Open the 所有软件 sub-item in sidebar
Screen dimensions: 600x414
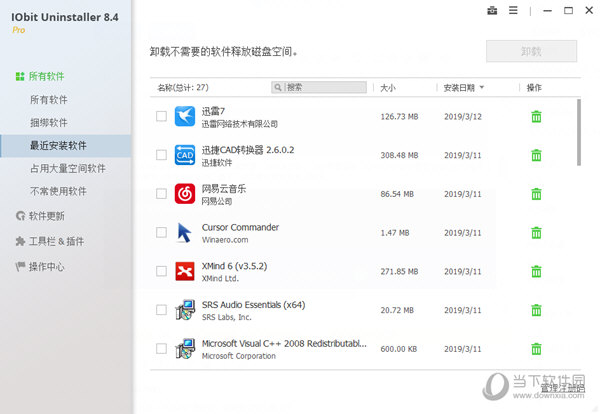pos(49,99)
